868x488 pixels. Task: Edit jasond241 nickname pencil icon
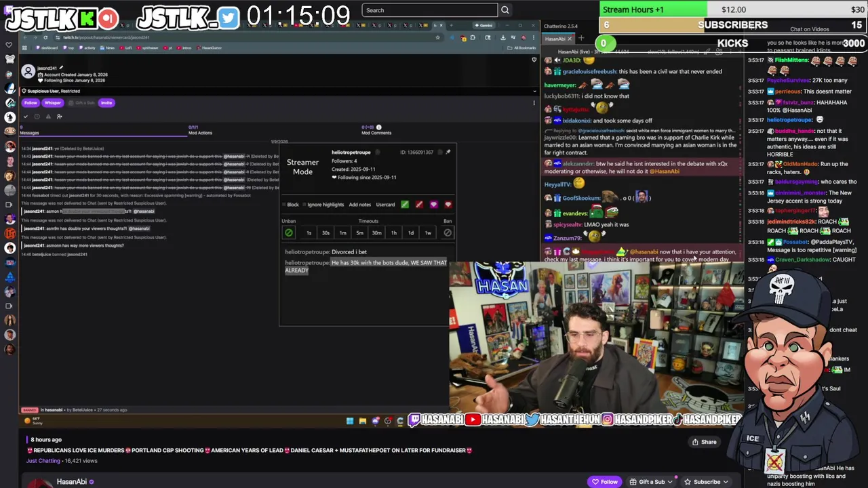click(x=61, y=68)
